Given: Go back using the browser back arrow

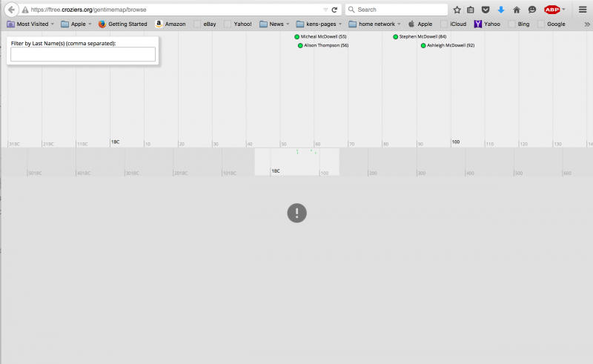Looking at the screenshot, I should click(x=11, y=10).
